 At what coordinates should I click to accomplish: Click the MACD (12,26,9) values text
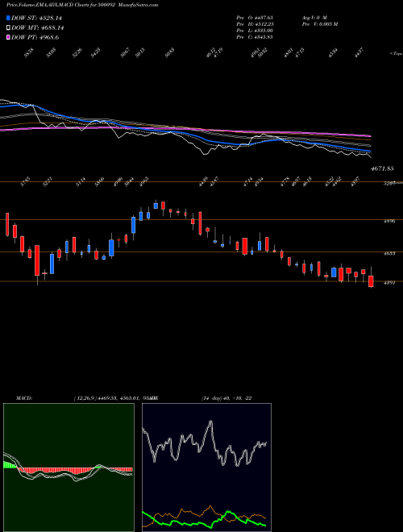(x=113, y=398)
